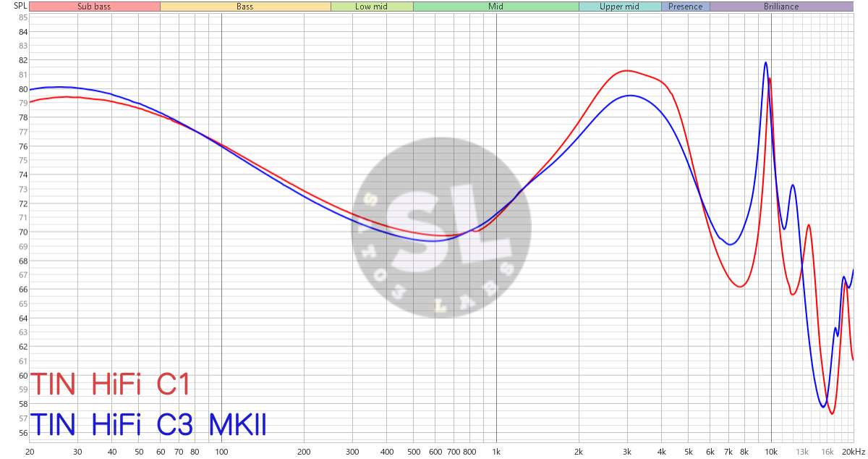Screen dimensions: 868x459
Task: Select the Brilliance band header
Action: (x=781, y=7)
